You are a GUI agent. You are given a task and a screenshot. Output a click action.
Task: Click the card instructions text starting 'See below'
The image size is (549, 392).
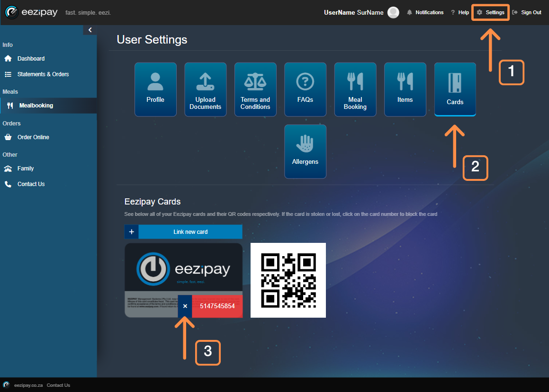pos(281,214)
